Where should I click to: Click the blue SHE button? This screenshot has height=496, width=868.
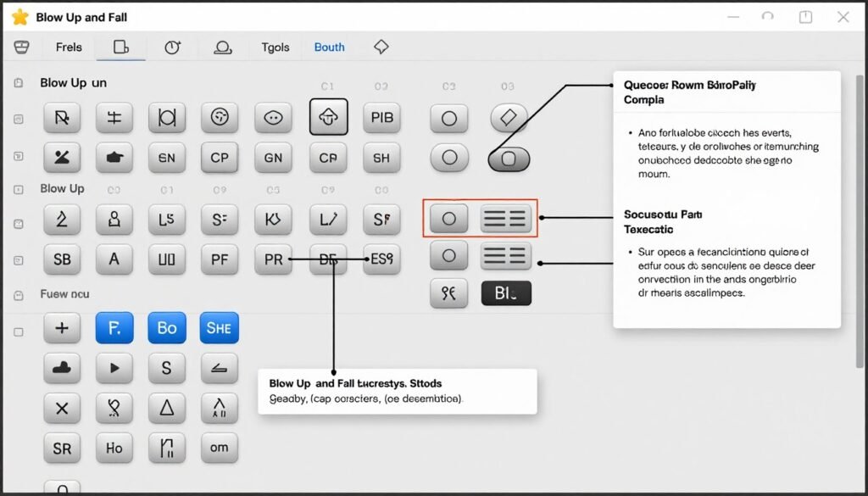(x=219, y=327)
